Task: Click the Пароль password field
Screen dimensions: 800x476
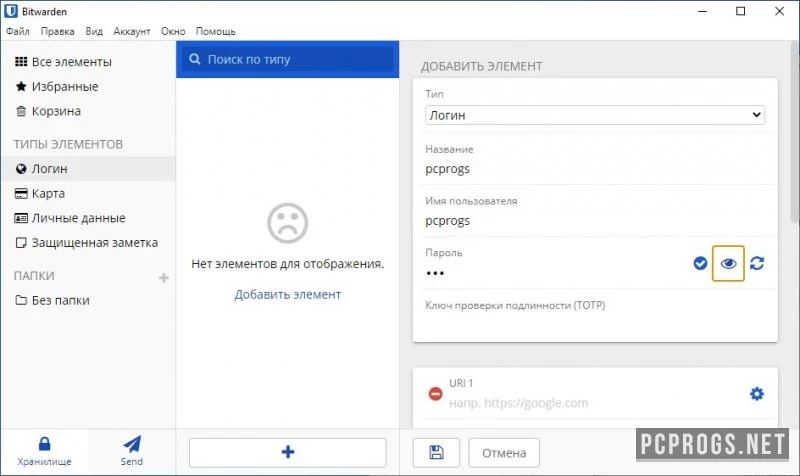Action: click(556, 273)
